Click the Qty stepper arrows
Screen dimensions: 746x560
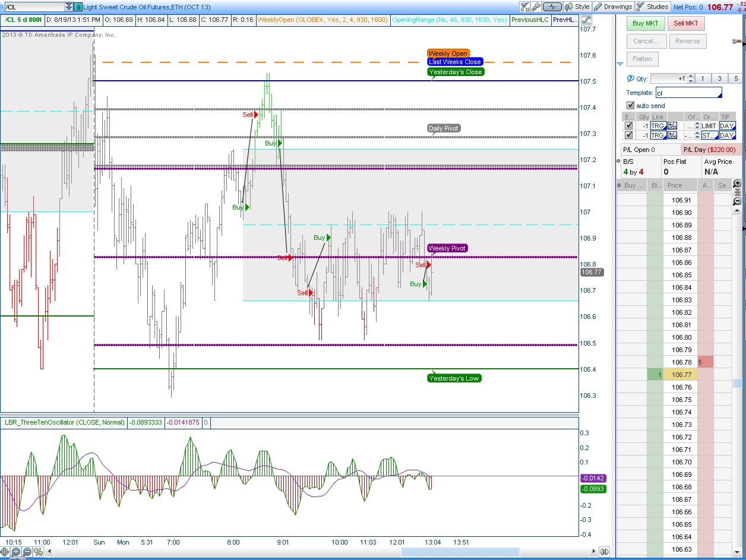tap(690, 78)
